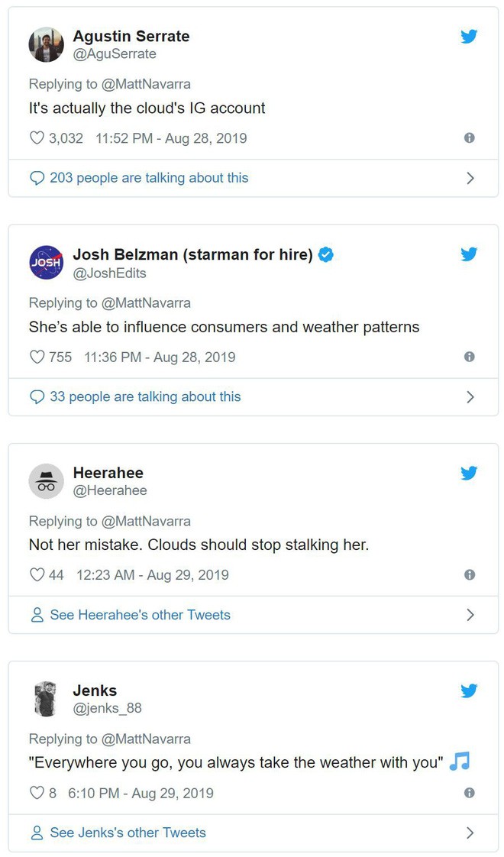
Task: Open info icon on Agustin Serrate's tweet
Action: (x=469, y=137)
